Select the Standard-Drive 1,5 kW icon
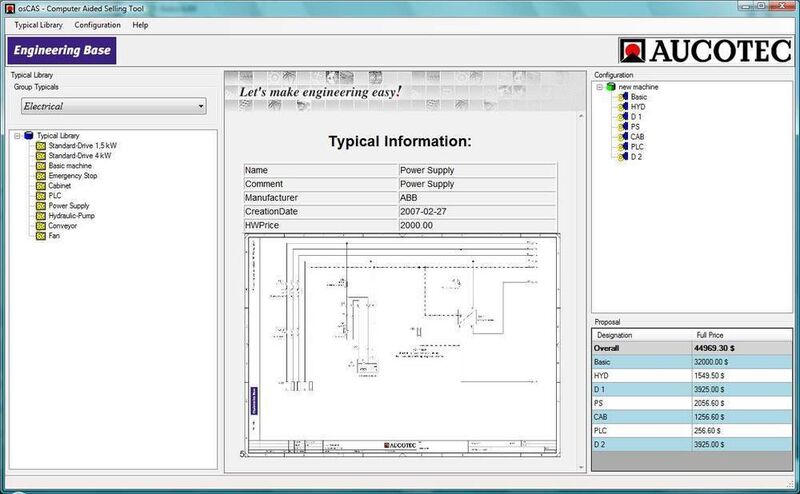The height and width of the screenshot is (494, 800). [x=41, y=146]
